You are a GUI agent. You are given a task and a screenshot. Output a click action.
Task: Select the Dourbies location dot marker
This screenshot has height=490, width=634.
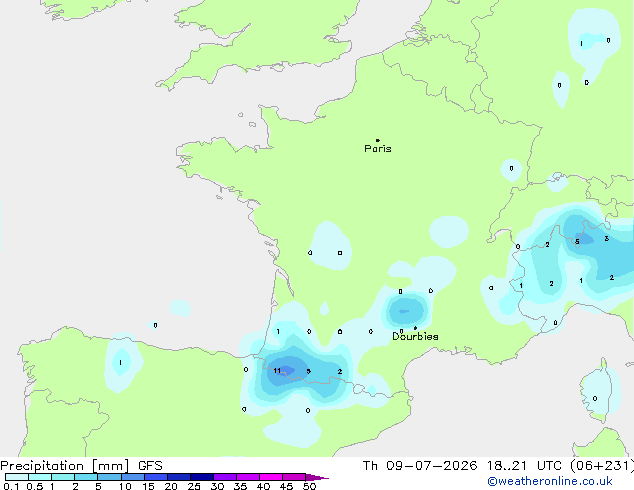coord(415,328)
